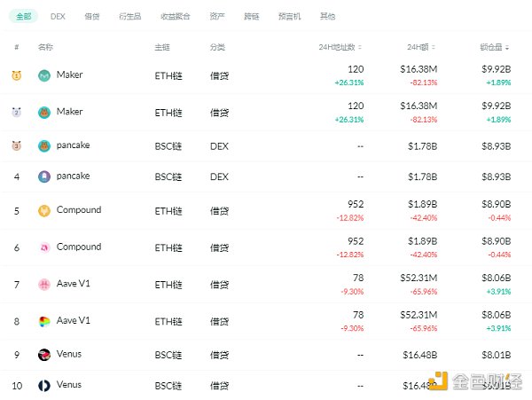Click the pink unicorn logo in row 6
This screenshot has width=532, height=400.
click(x=44, y=247)
